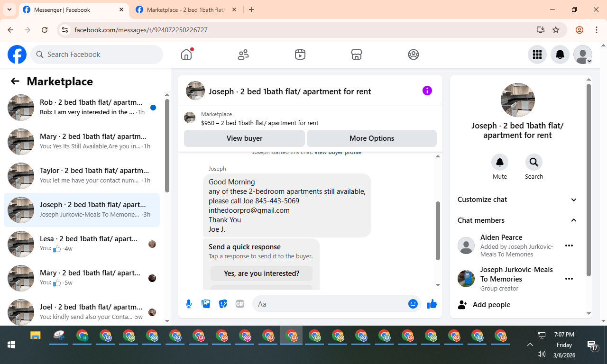Search in conversation magnifier icon
This screenshot has height=364, width=607.
(534, 162)
